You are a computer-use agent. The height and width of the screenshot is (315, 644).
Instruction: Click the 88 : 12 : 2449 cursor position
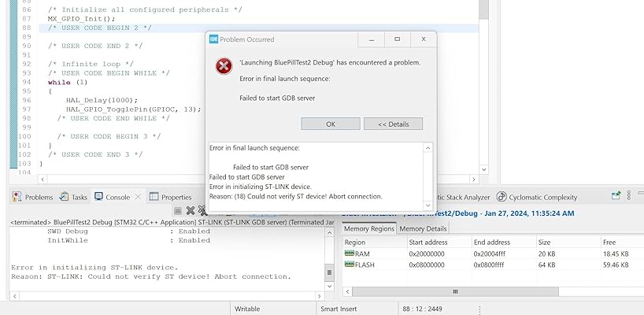pyautogui.click(x=422, y=309)
